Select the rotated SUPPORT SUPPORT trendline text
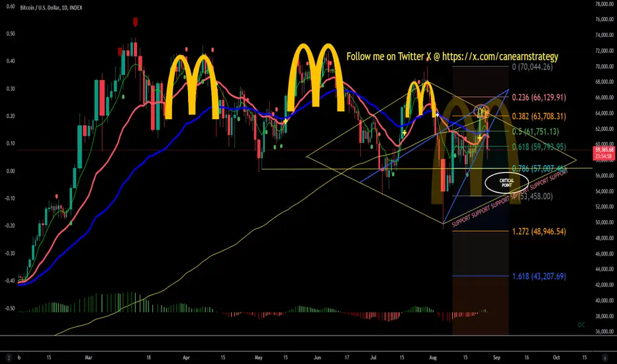This screenshot has width=617, height=364. click(510, 198)
